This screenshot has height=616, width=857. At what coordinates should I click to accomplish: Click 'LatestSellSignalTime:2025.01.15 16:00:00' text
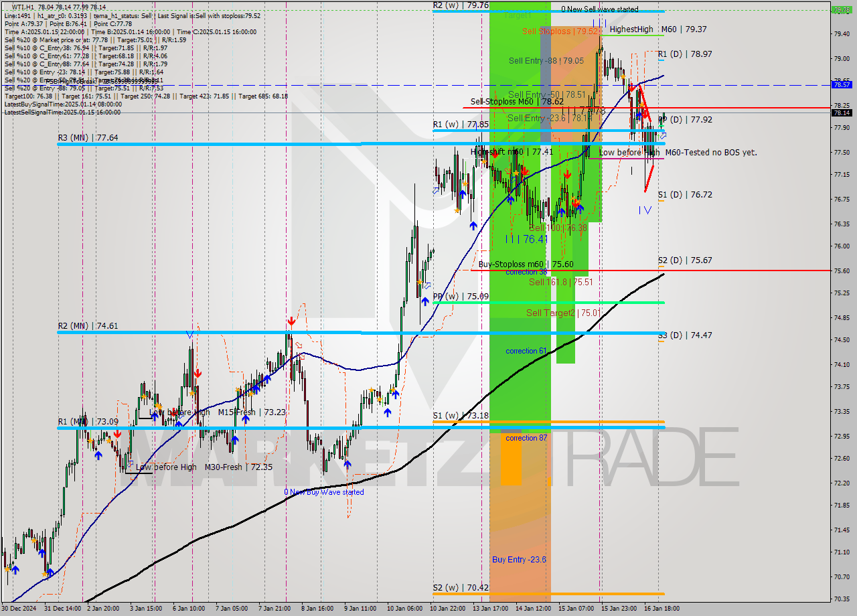(x=63, y=112)
